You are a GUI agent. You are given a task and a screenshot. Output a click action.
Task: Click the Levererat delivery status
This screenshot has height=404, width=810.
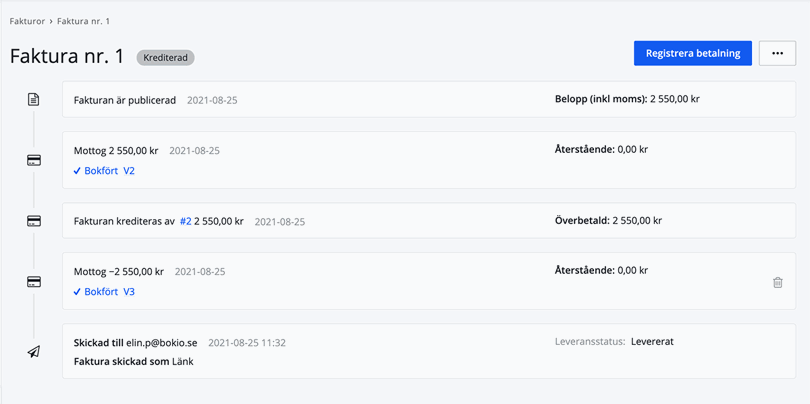click(x=652, y=341)
